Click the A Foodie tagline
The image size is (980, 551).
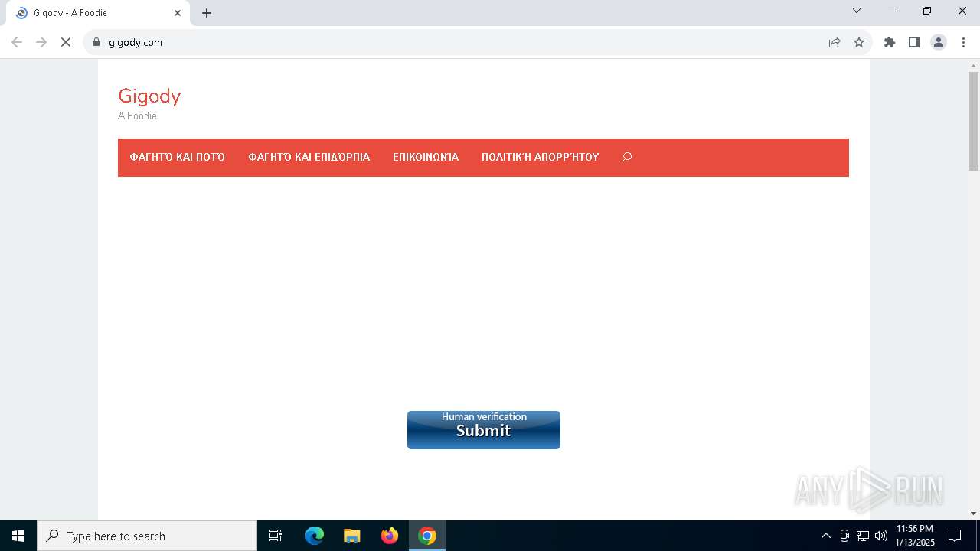coord(137,116)
